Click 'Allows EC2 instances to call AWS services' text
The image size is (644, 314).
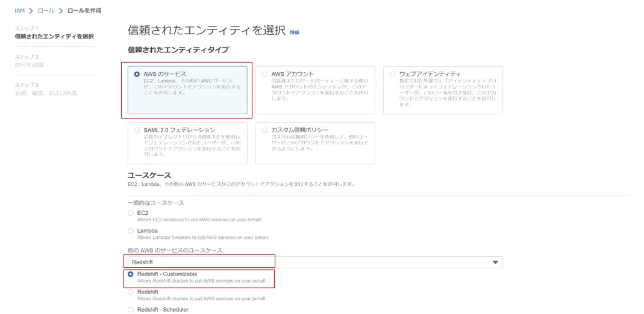coord(199,220)
